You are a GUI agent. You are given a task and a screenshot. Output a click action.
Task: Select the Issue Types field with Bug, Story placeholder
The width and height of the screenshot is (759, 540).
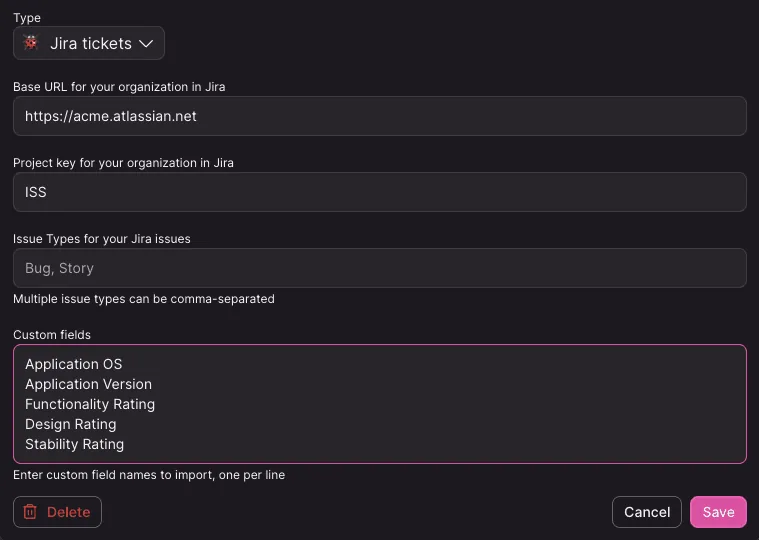tap(380, 268)
